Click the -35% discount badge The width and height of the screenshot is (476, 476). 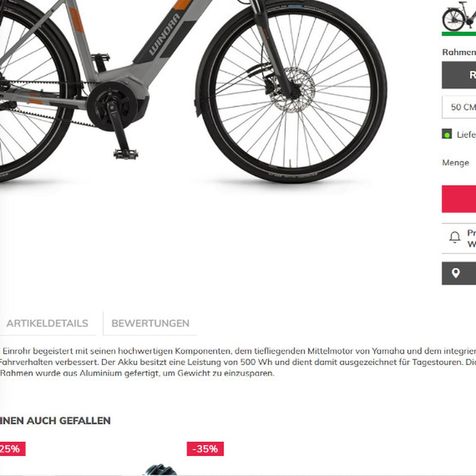coord(205,449)
